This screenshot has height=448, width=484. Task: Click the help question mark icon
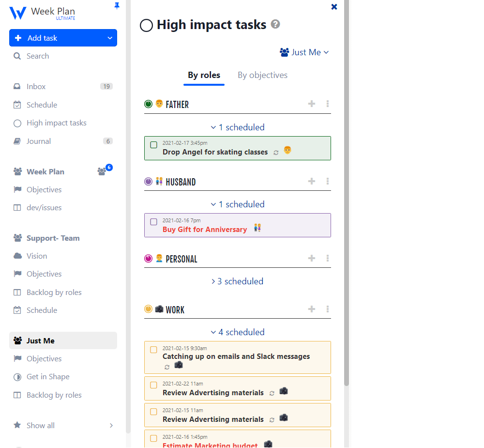[x=275, y=24]
